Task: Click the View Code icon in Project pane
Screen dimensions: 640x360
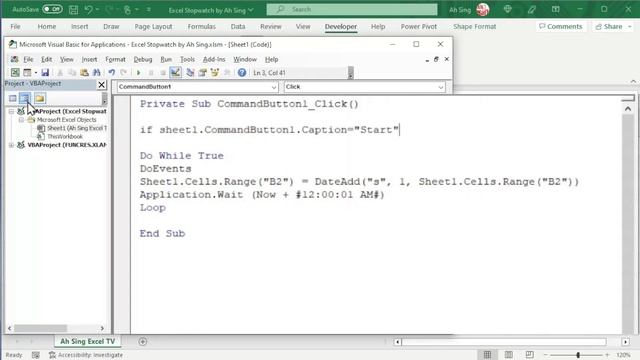Action: click(x=13, y=98)
